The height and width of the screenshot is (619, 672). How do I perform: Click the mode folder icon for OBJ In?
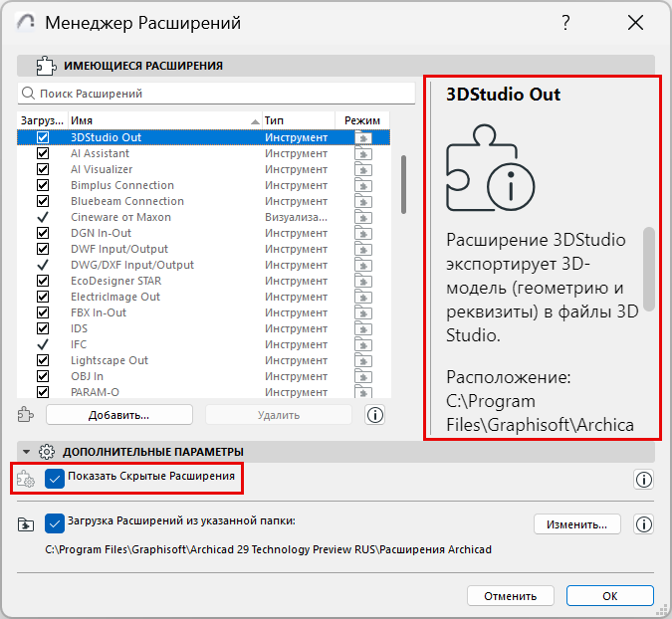tap(363, 376)
